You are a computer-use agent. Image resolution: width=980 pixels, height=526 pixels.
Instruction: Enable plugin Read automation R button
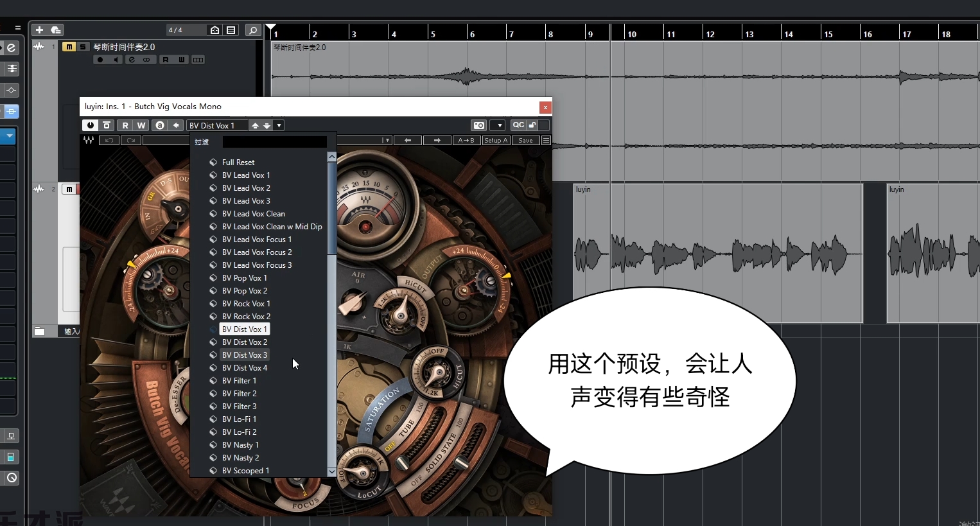pyautogui.click(x=125, y=125)
